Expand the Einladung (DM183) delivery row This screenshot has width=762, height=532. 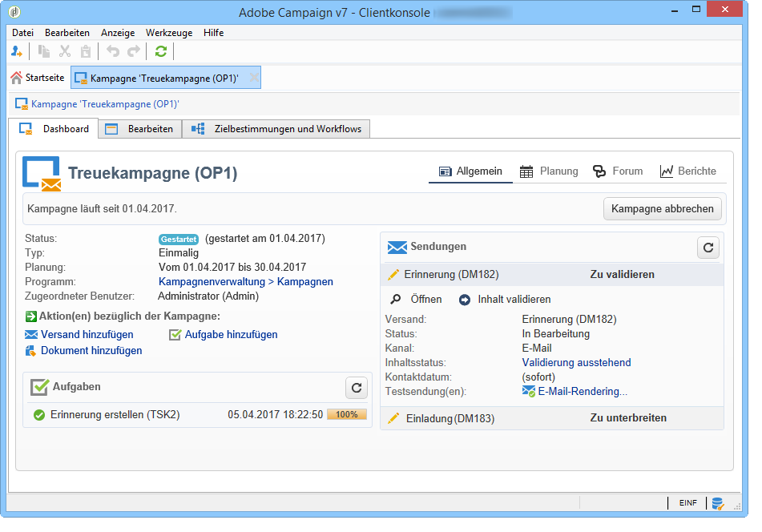(552, 417)
